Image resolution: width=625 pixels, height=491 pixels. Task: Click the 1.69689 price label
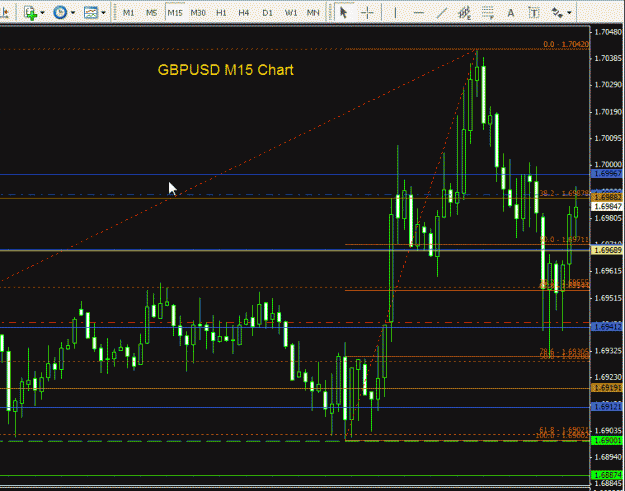[607, 250]
